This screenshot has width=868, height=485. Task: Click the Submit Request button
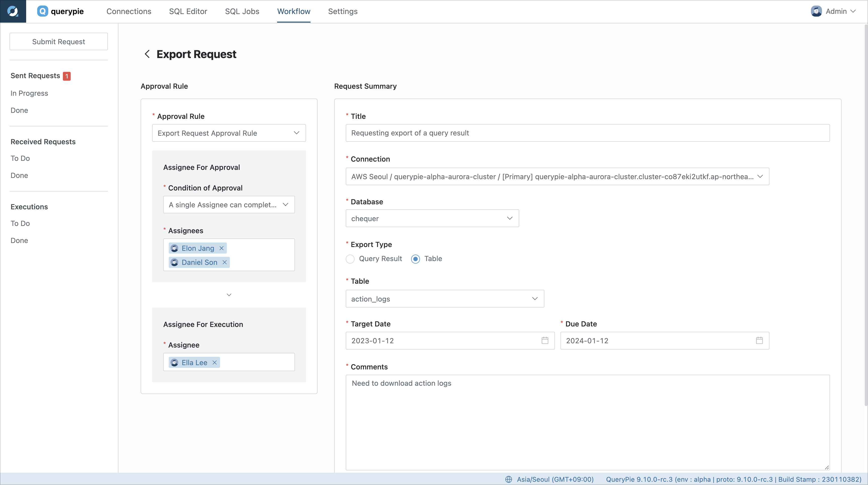59,41
